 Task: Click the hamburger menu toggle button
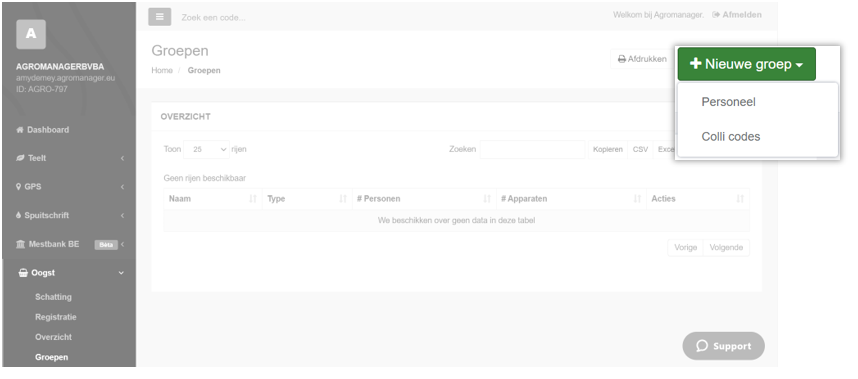[x=159, y=17]
